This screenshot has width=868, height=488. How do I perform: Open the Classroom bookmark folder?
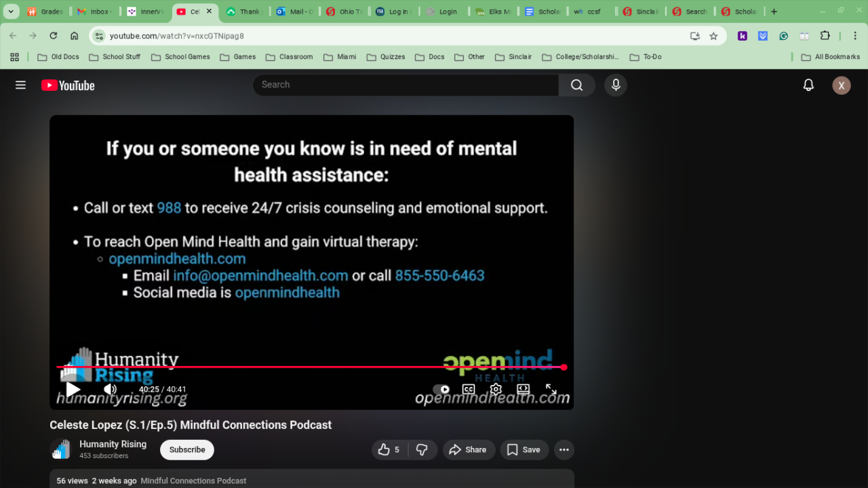click(290, 57)
